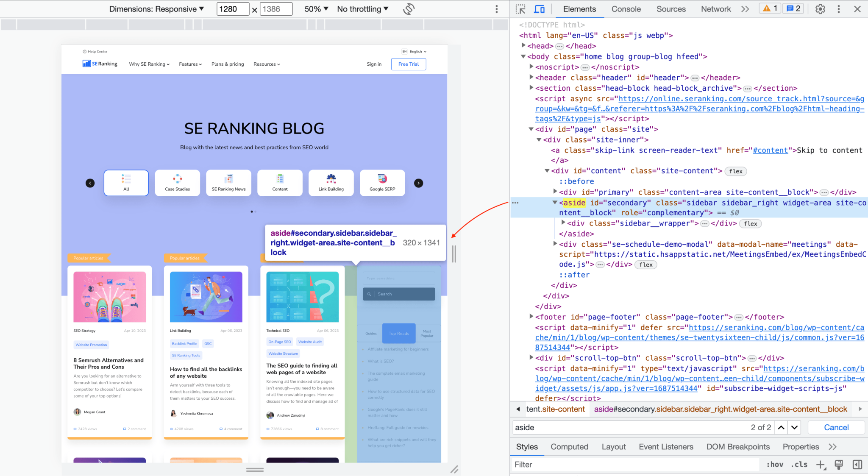Viewport: 868px width, 476px height.
Task: Toggle the .cls class editor
Action: 799,465
